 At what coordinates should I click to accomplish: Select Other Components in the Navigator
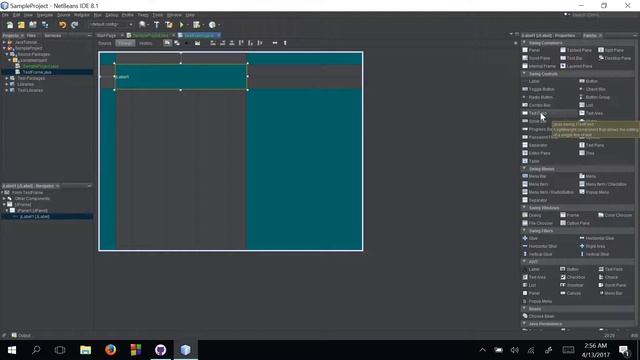[32, 199]
